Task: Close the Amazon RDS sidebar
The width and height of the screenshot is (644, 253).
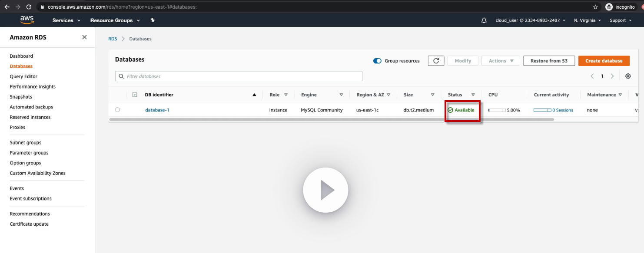Action: [x=84, y=37]
